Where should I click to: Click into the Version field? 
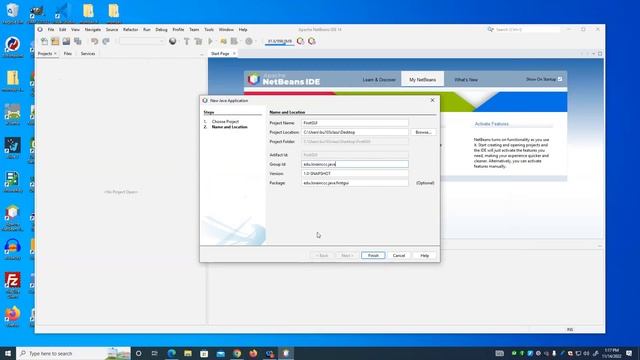click(355, 173)
